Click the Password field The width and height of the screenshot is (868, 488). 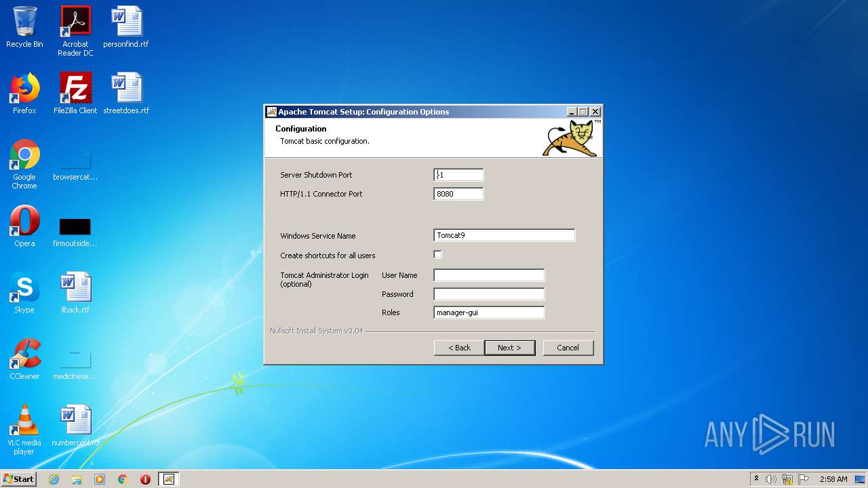[x=489, y=294]
